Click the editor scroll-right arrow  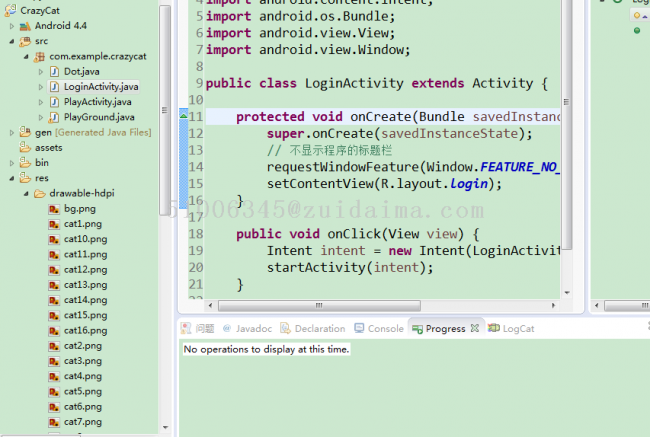(553, 306)
